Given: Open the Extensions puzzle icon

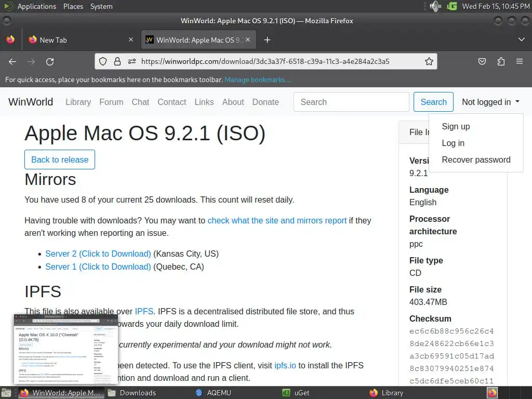Looking at the screenshot, I should [x=501, y=61].
